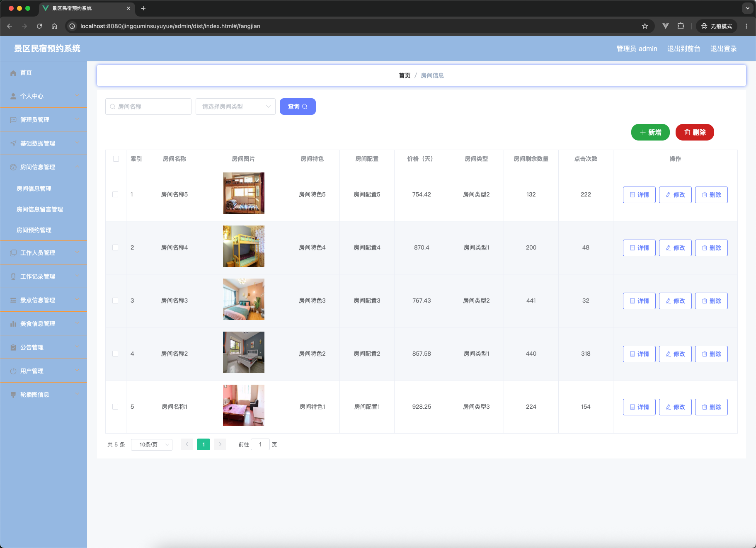Click 修改 for 房间名称1
The image size is (756, 548).
tap(675, 407)
